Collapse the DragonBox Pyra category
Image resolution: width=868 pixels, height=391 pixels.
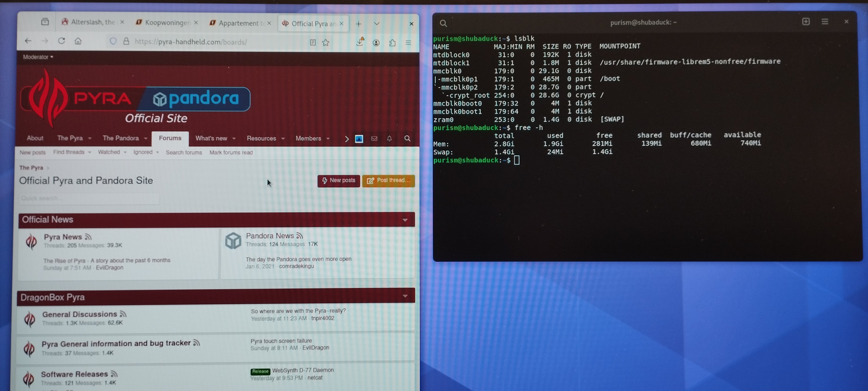(x=405, y=296)
